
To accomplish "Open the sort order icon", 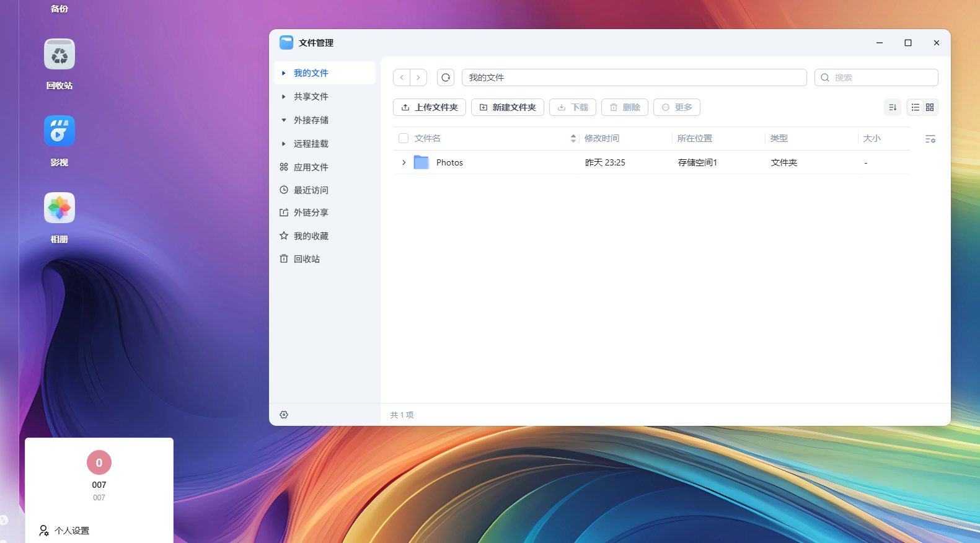I will tap(892, 107).
